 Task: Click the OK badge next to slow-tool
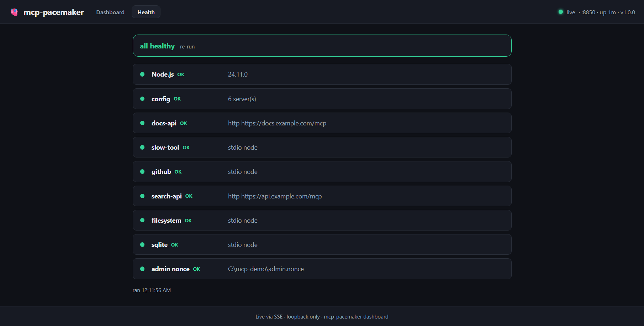click(186, 148)
